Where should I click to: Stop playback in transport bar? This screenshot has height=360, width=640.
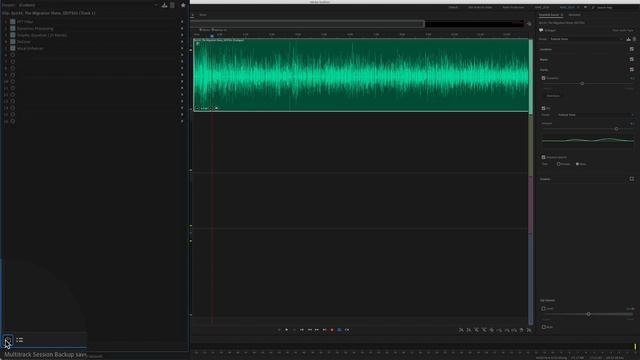pyautogui.click(x=279, y=330)
